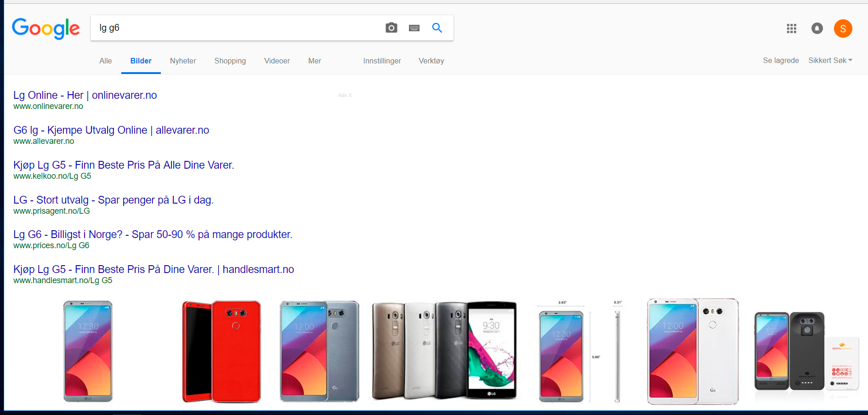Open Kjøp Lg G5 handlesmart.no link
This screenshot has height=415, width=868.
pos(153,269)
